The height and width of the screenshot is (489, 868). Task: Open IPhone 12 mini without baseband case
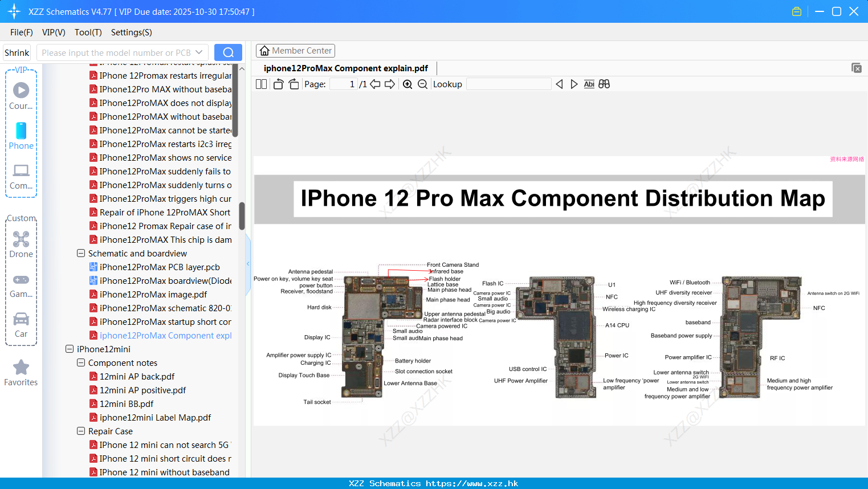tap(160, 472)
